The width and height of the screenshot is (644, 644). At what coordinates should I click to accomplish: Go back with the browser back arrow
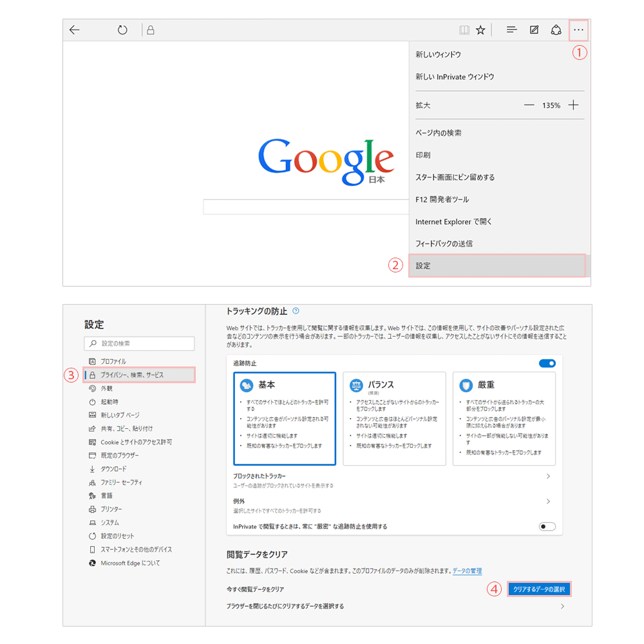[x=74, y=30]
